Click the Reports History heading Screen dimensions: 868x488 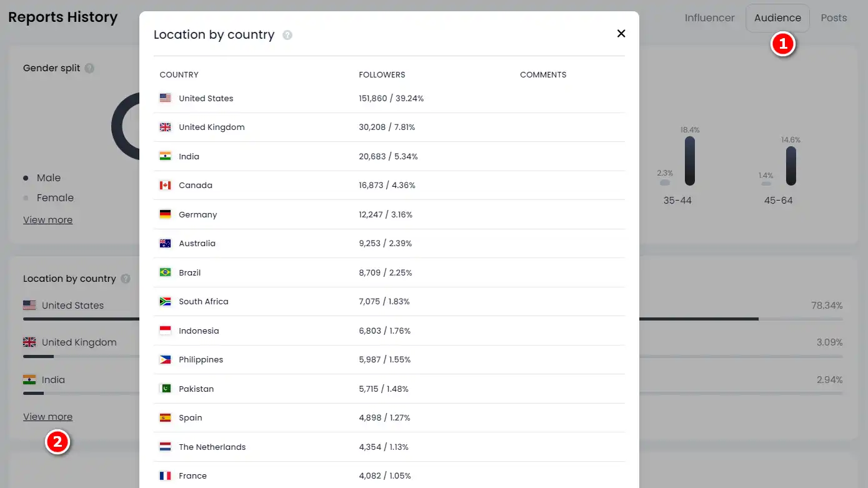point(62,17)
